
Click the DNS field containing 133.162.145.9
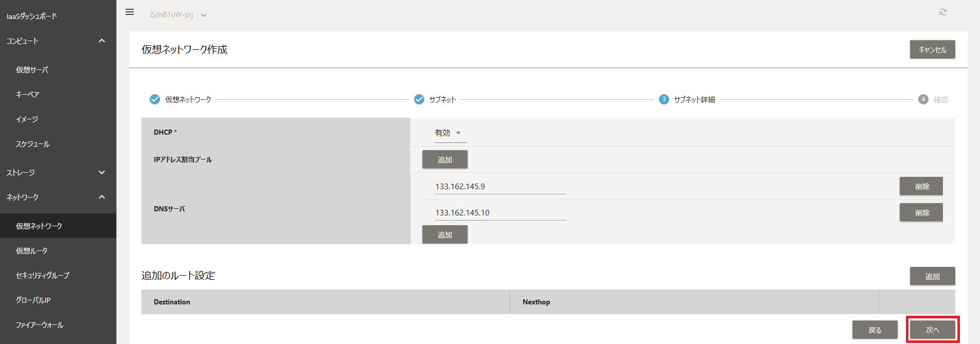(x=500, y=186)
